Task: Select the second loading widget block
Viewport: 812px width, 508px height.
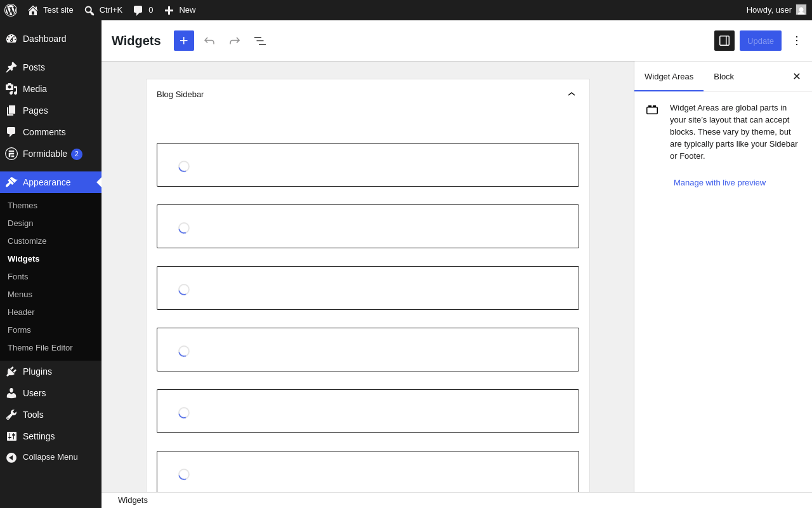Action: pos(368,227)
